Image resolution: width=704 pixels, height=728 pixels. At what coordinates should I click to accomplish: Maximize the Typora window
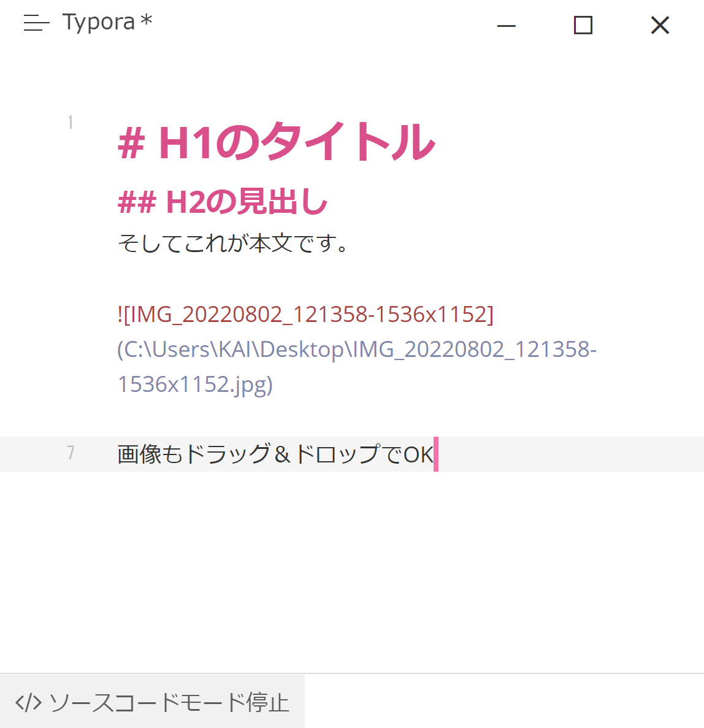click(x=583, y=26)
